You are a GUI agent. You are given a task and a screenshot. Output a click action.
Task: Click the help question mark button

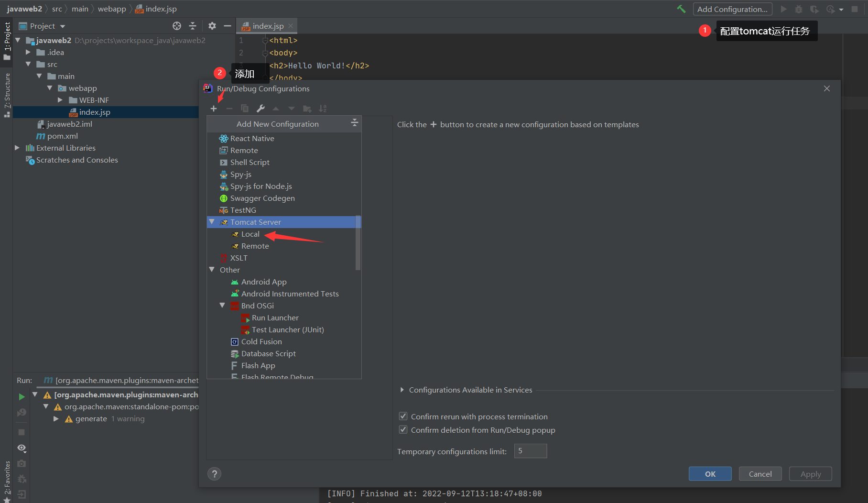pyautogui.click(x=214, y=474)
